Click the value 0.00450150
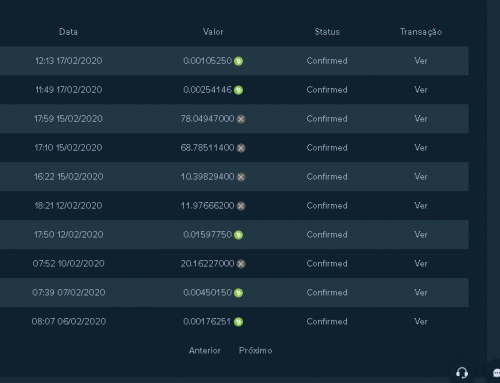This screenshot has width=500, height=383. [207, 293]
